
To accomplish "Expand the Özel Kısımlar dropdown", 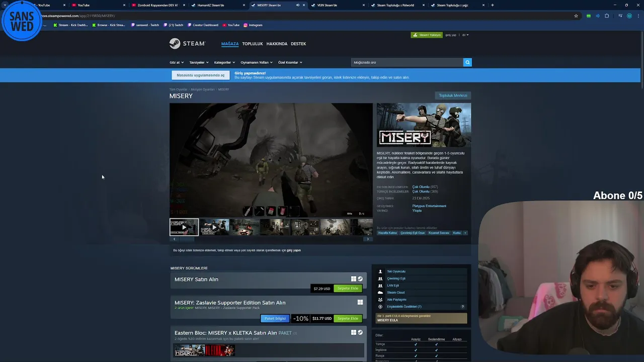I will pyautogui.click(x=290, y=62).
